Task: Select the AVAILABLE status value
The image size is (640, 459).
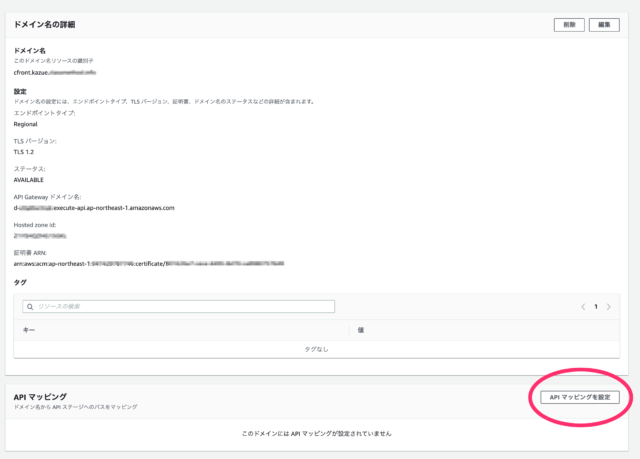Action: point(29,180)
